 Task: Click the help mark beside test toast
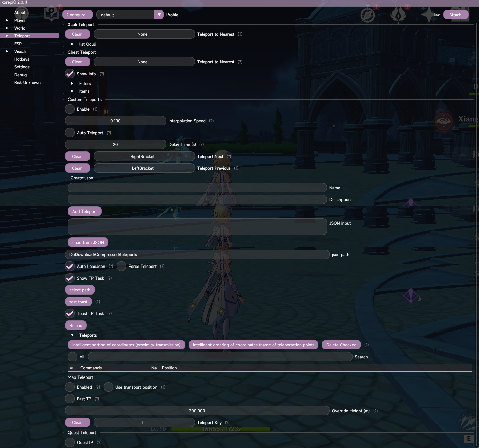[x=98, y=302]
